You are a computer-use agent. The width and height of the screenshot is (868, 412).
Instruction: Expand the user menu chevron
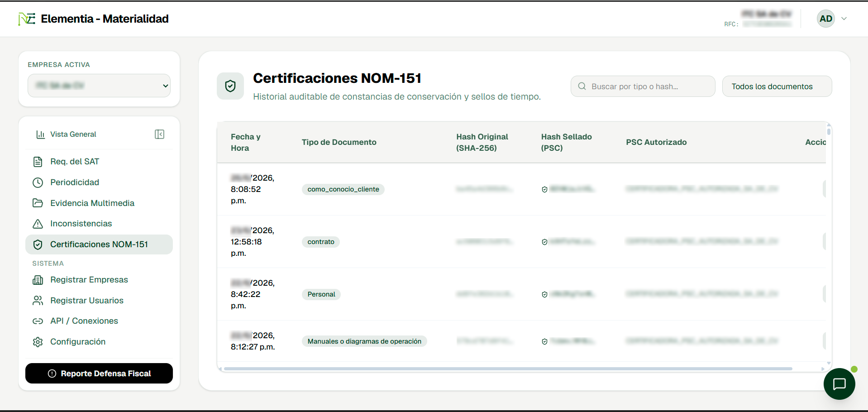tap(844, 19)
